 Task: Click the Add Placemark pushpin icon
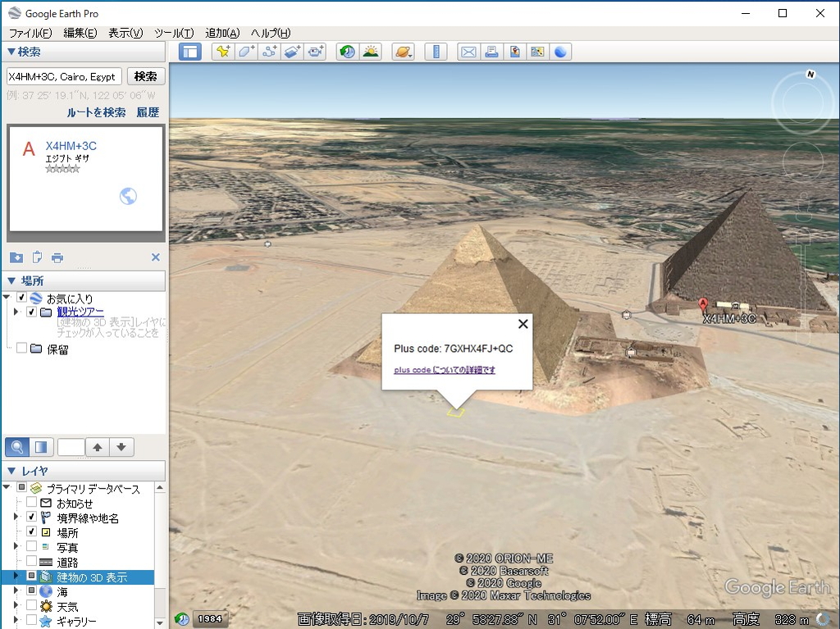tap(221, 52)
